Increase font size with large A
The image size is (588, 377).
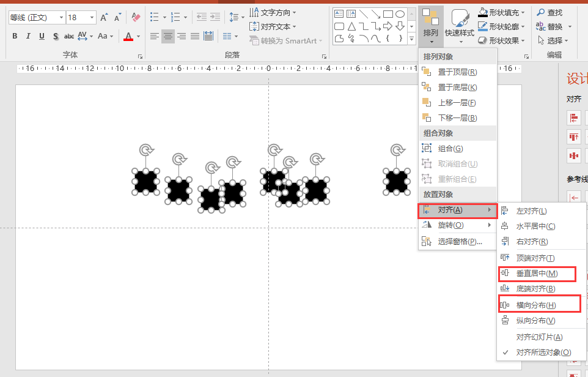tap(105, 17)
